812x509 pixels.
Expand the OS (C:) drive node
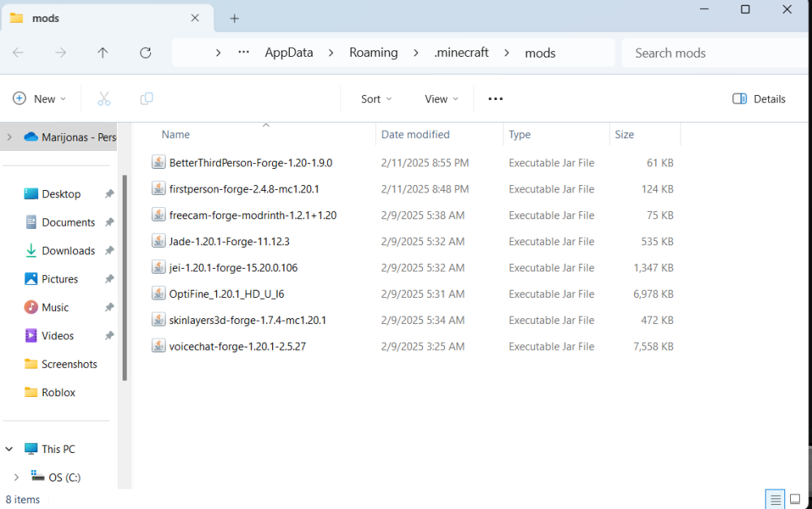tap(16, 477)
